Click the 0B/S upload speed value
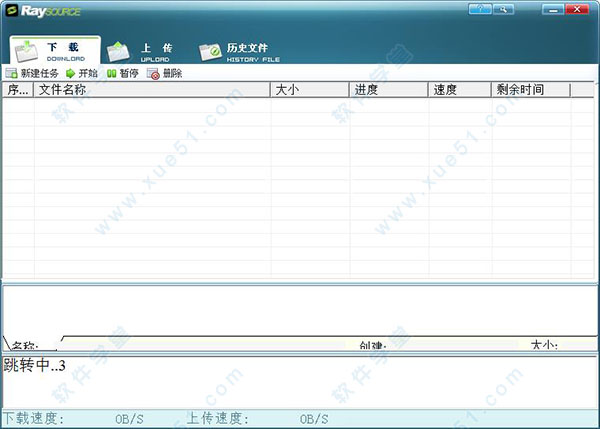The width and height of the screenshot is (600, 429). (314, 419)
